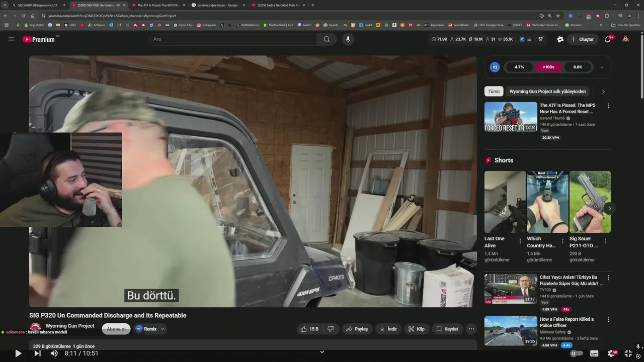Expand the video description chevron

click(322, 351)
